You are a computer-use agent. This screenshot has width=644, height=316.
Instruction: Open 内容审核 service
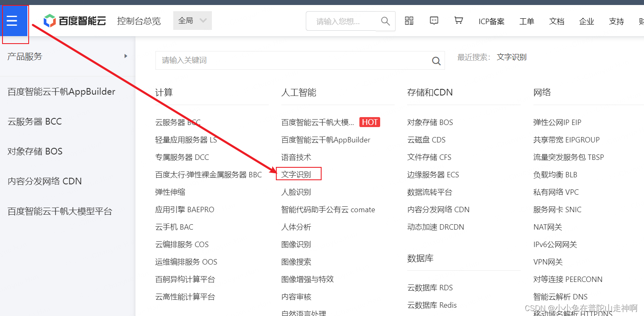[x=296, y=297]
